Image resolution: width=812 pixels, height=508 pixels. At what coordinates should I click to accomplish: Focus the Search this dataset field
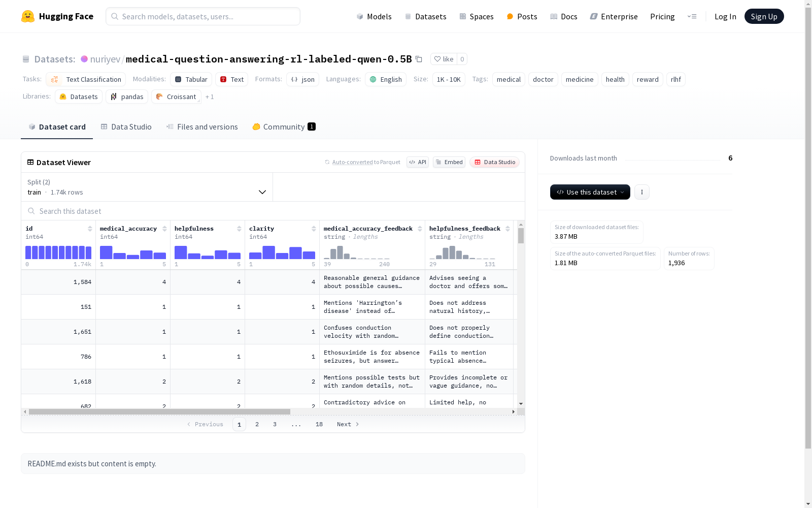click(273, 211)
